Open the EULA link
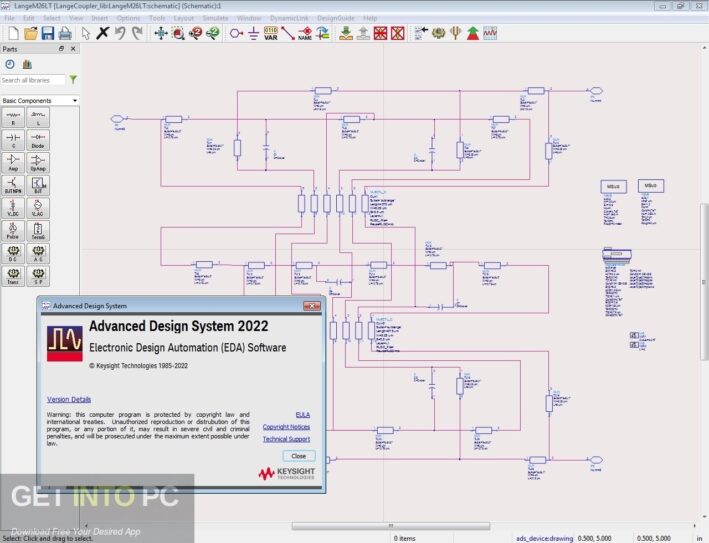This screenshot has width=709, height=543. [303, 415]
